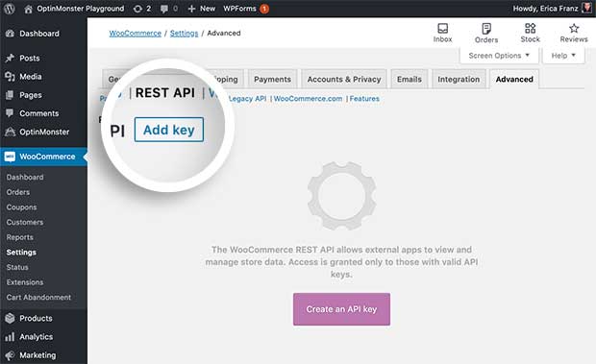The width and height of the screenshot is (596, 364).
Task: Click the WordPress logo icon
Action: pos(9,9)
